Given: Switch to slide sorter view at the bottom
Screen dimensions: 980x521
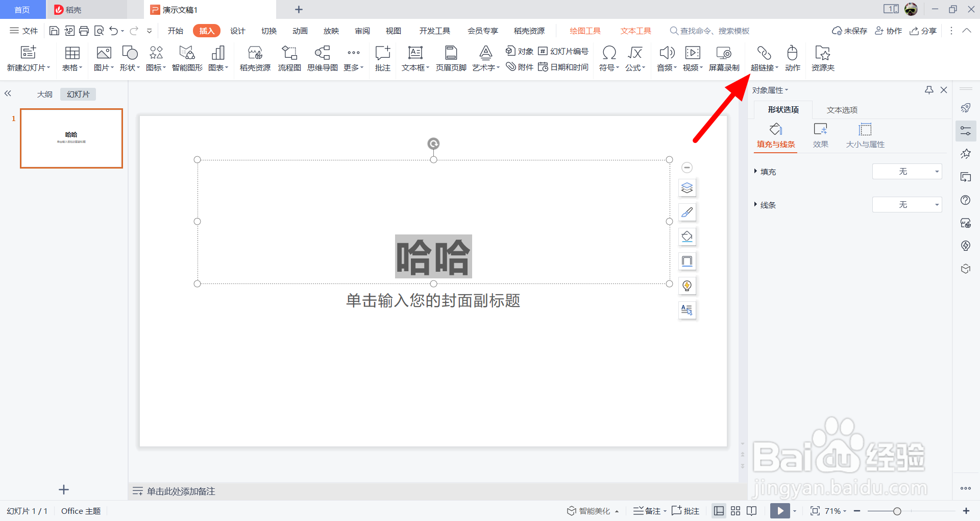Looking at the screenshot, I should point(735,511).
